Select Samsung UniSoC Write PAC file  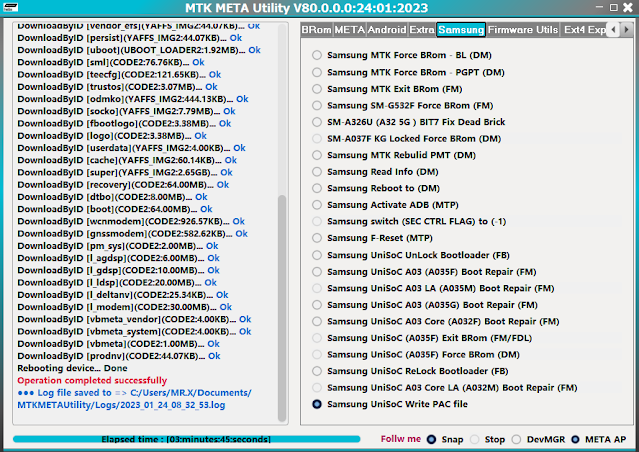(390, 404)
